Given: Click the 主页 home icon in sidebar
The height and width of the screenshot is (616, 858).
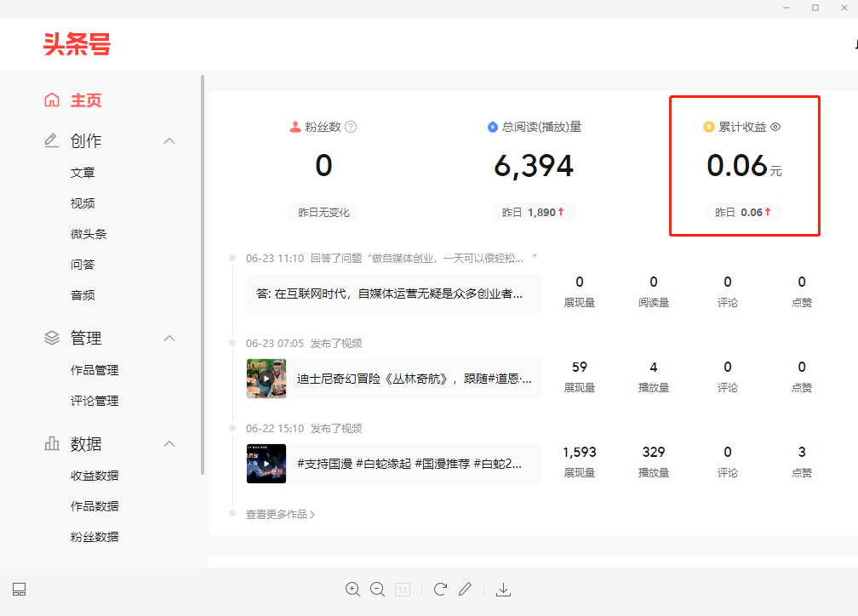Looking at the screenshot, I should (51, 100).
